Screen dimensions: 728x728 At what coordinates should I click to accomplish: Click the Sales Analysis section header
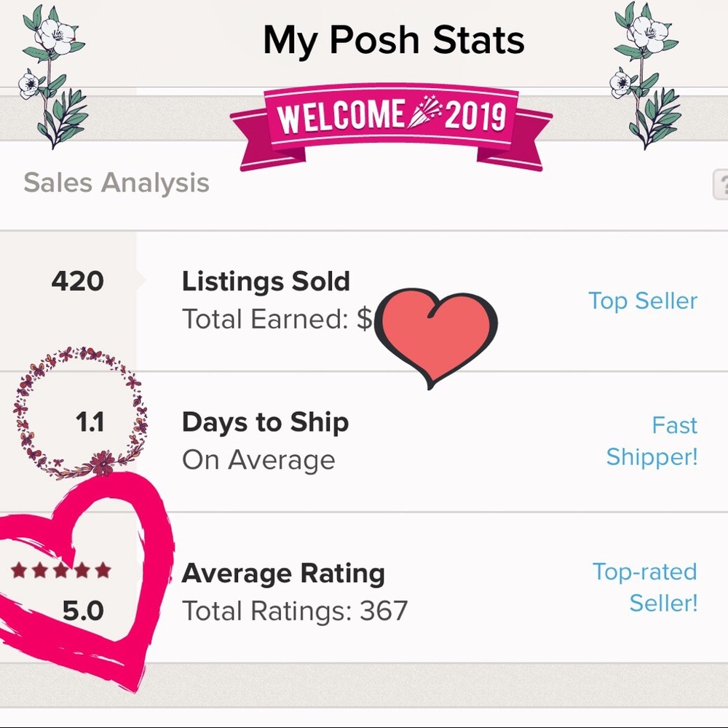[x=116, y=183]
